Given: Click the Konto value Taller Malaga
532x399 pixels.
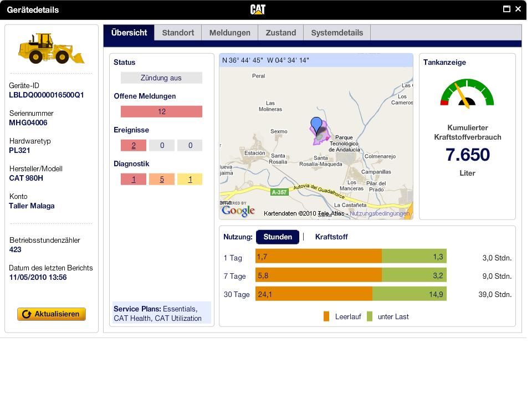Looking at the screenshot, I should tap(32, 206).
